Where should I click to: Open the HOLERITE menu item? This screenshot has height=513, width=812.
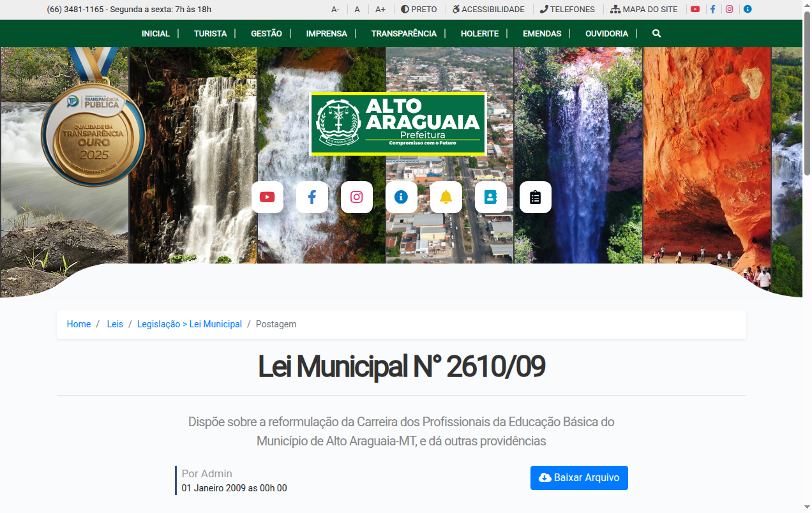pyautogui.click(x=480, y=34)
